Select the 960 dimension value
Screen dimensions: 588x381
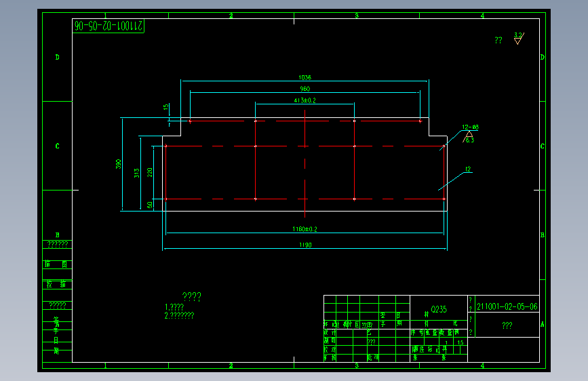(x=305, y=89)
